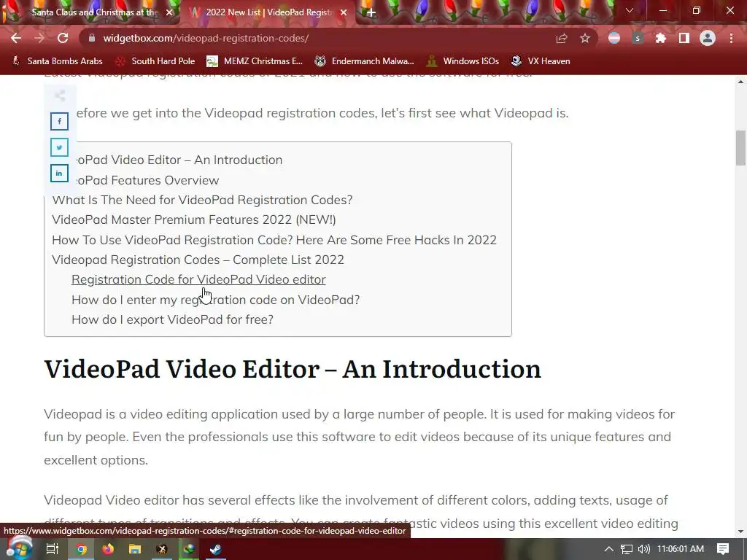Share the article on LinkedIn
The width and height of the screenshot is (747, 560).
(x=60, y=173)
